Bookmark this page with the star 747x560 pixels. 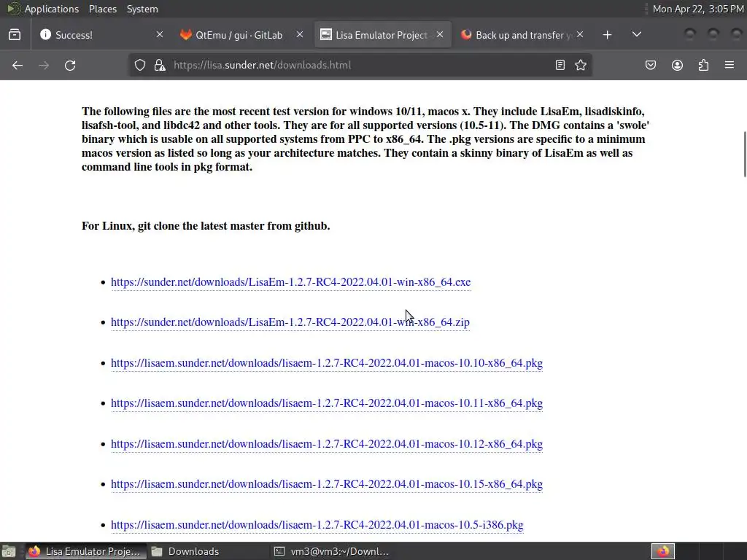(x=580, y=65)
